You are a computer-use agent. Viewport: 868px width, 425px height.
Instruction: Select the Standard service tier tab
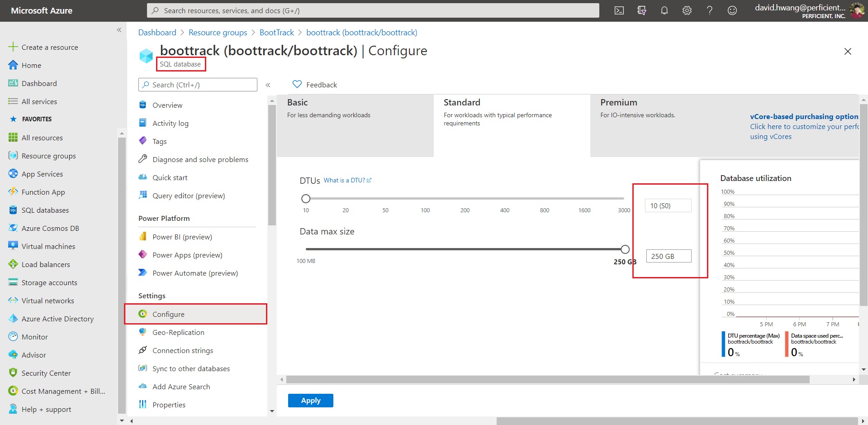[512, 126]
